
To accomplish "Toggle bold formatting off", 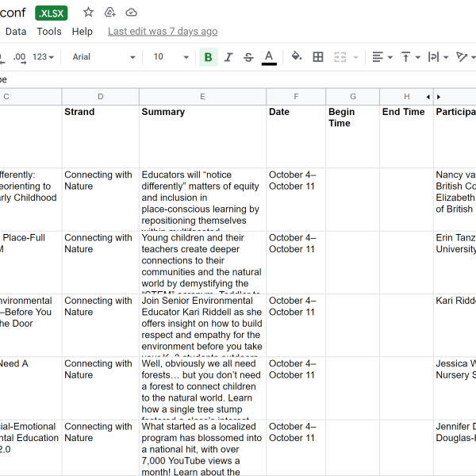I will [x=208, y=57].
